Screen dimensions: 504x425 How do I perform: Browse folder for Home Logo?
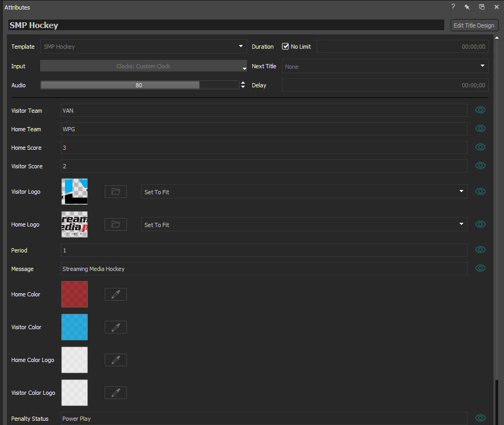pyautogui.click(x=116, y=224)
